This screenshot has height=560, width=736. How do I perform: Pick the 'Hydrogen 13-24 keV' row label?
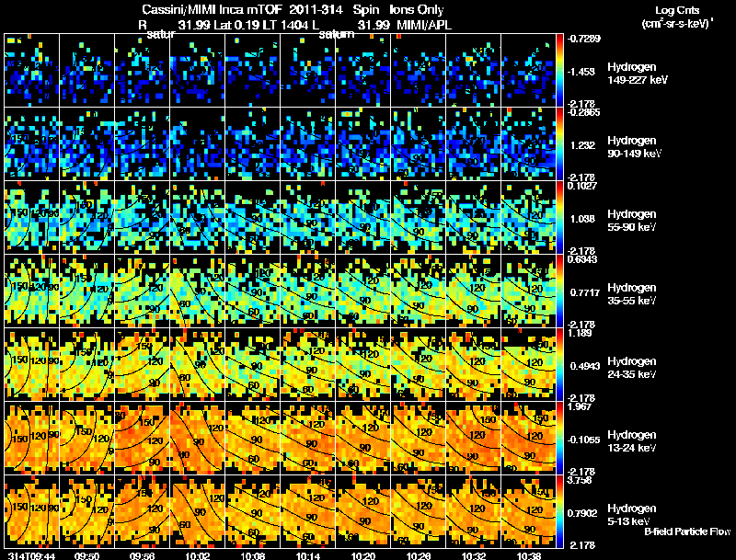(x=632, y=441)
